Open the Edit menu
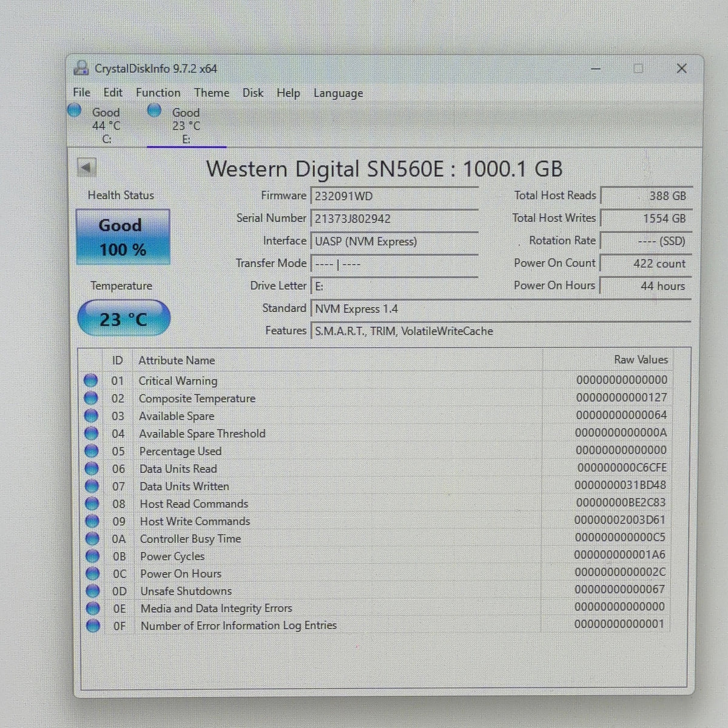 [x=113, y=92]
